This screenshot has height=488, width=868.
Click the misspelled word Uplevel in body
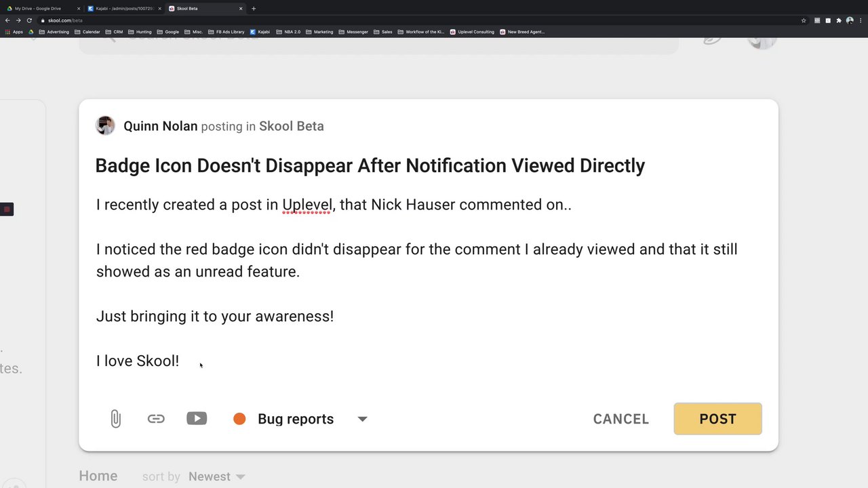(x=307, y=205)
